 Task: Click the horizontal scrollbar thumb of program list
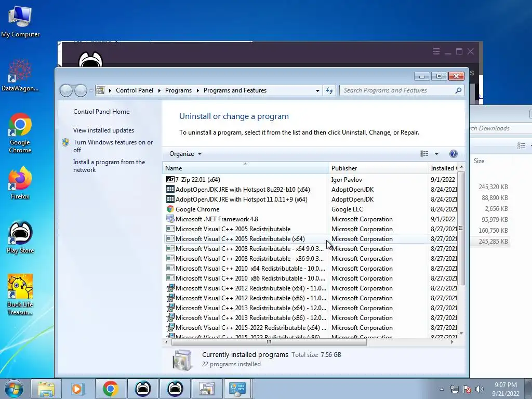coord(269,342)
